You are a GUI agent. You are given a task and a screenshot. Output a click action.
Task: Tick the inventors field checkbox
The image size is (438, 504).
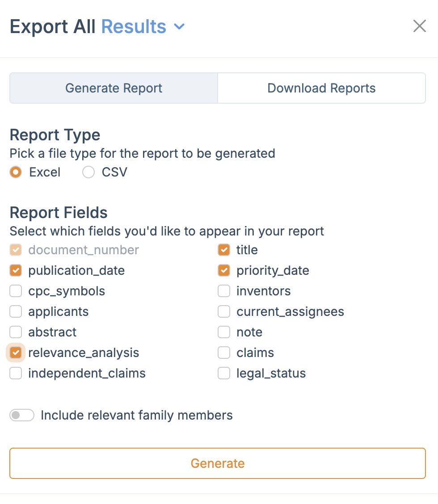tap(224, 291)
